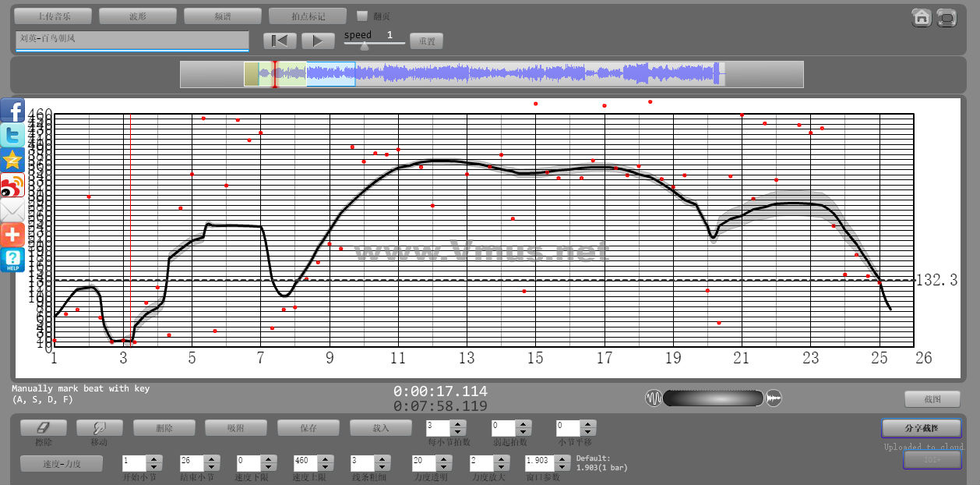Click the 分享截图 share screenshot button
980x485 pixels.
922,428
